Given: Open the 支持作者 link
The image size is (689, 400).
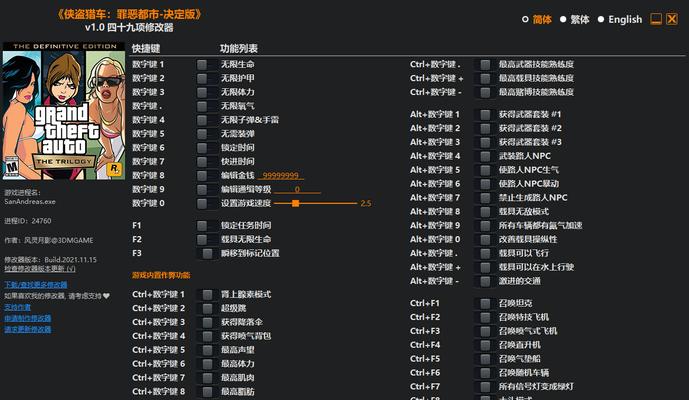Looking at the screenshot, I should click(18, 307).
